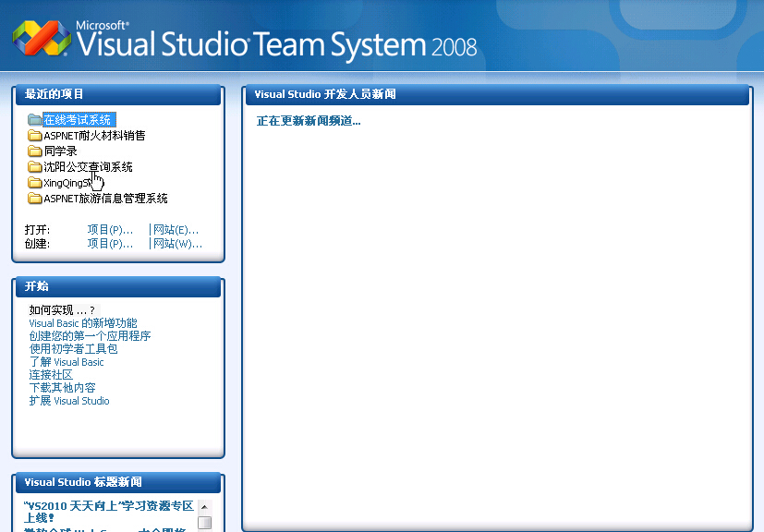
Task: Click the Visual Studio logo icon
Action: 42,38
